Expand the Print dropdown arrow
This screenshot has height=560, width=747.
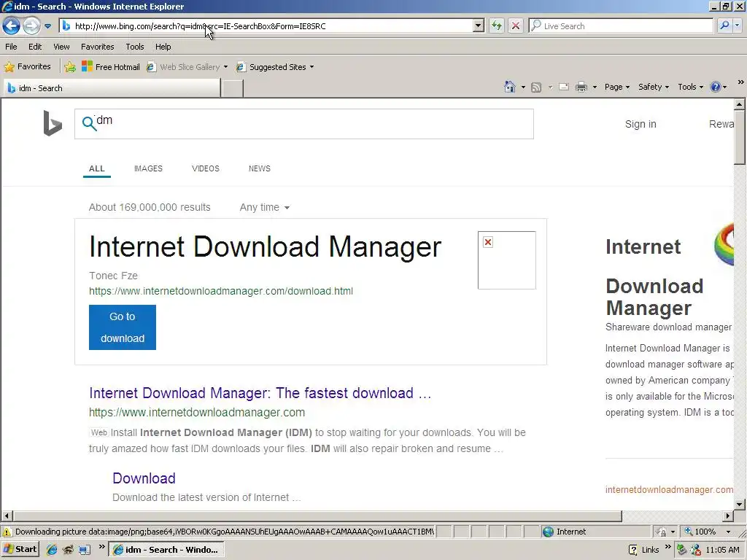click(x=595, y=87)
